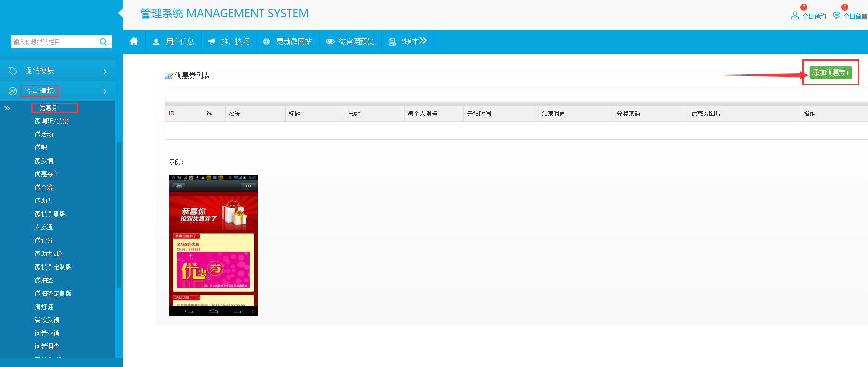
Task: Click the 互动模块 chart icon
Action: [13, 91]
